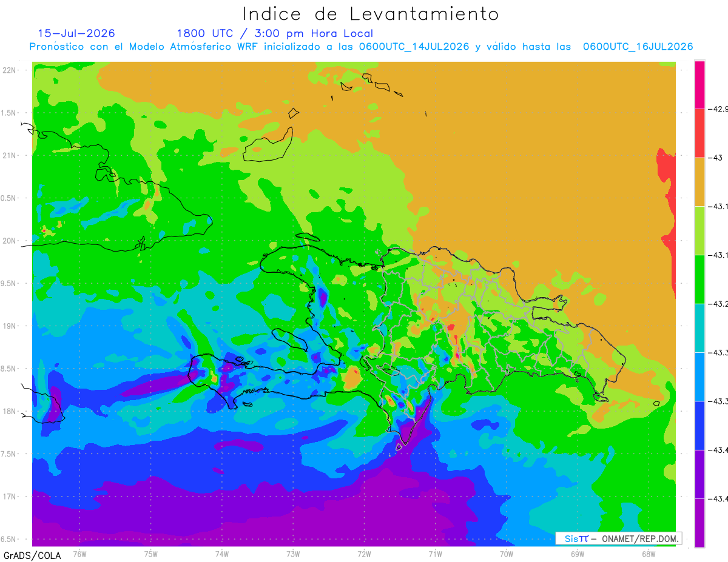Viewport: 728px width, 562px height.
Task: Pick the dark blue legend swatch
Action: tap(699, 426)
